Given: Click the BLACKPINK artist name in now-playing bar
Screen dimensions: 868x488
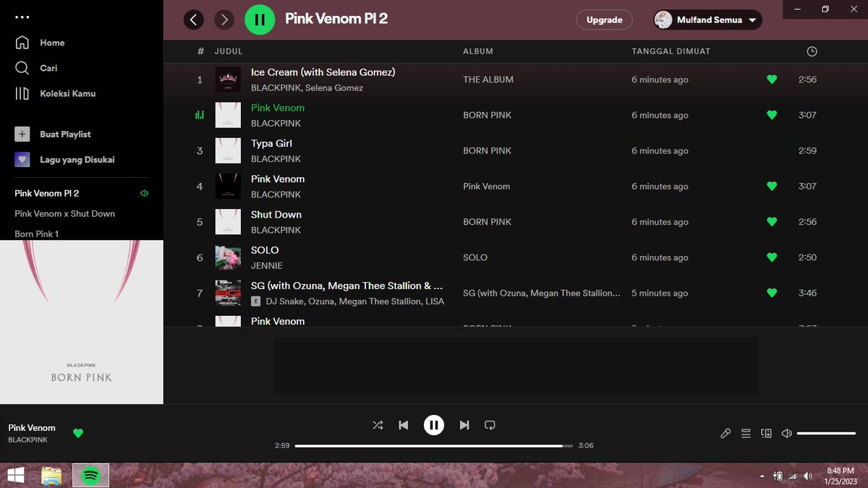Looking at the screenshot, I should click(28, 440).
